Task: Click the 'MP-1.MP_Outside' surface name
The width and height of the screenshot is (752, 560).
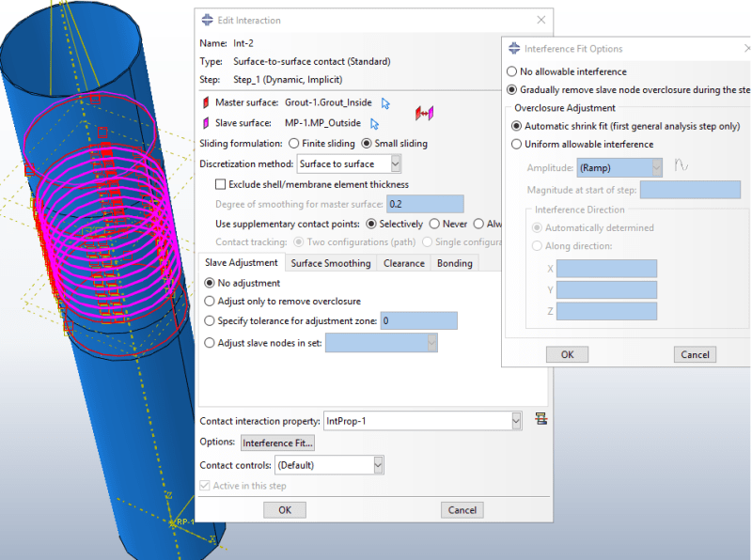Action: click(x=322, y=123)
